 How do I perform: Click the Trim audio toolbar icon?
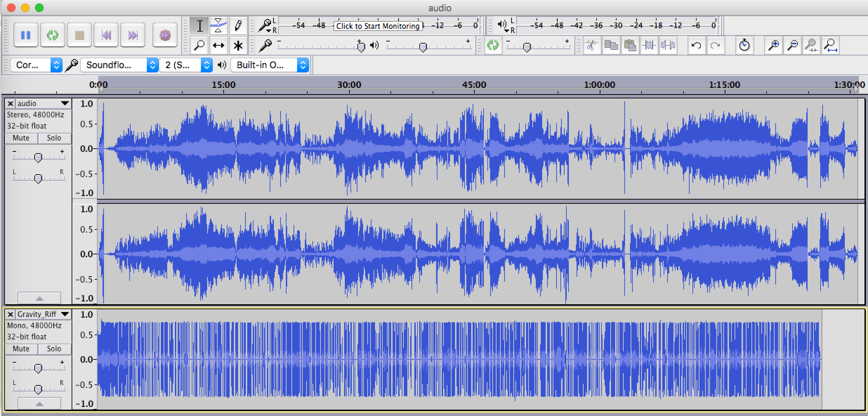coord(649,45)
